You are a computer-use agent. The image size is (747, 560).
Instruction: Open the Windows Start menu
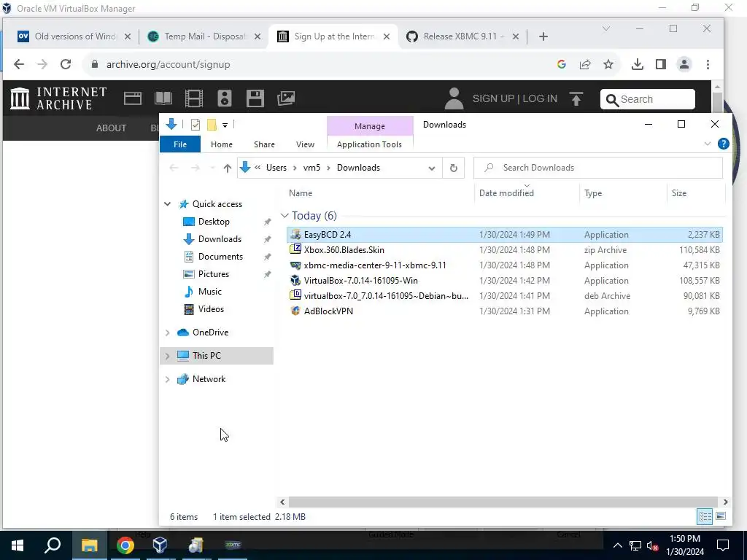click(x=18, y=545)
